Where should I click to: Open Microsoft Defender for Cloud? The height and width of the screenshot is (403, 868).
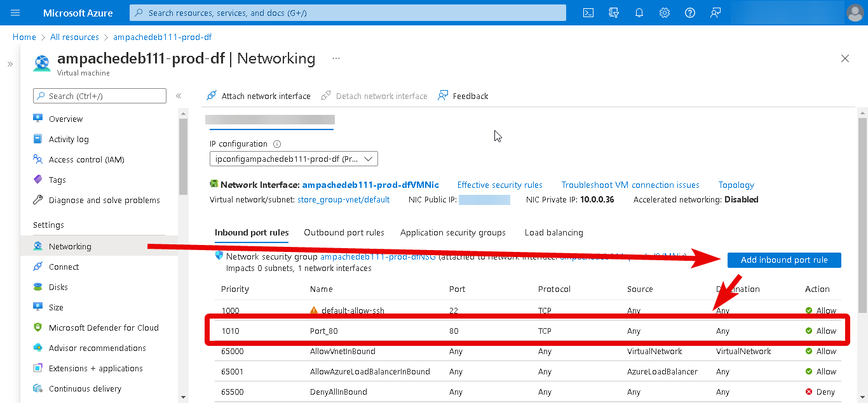[104, 327]
